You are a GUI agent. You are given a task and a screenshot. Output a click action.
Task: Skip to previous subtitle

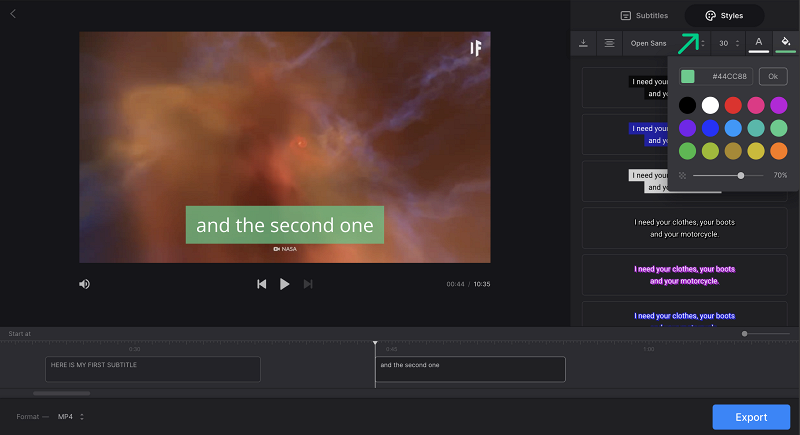[x=262, y=284]
